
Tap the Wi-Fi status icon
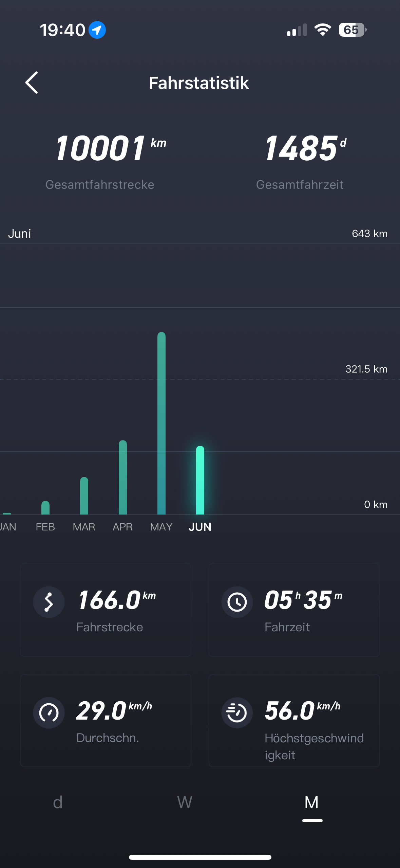pos(323,30)
